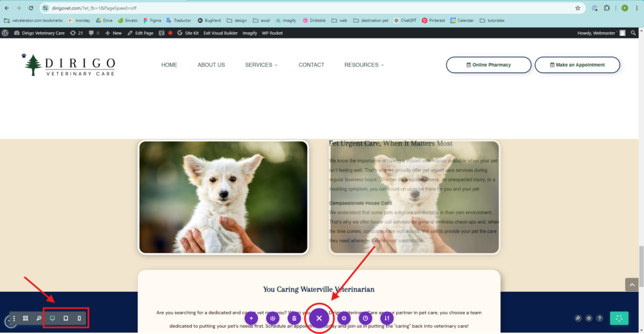This screenshot has height=334, width=644.
Task: Open the three-dot builder options menu
Action: click(x=14, y=319)
